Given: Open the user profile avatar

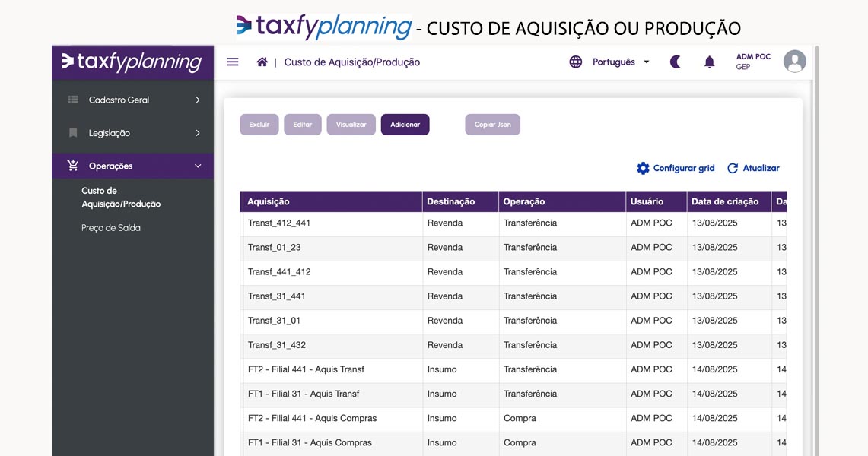Looking at the screenshot, I should coord(794,62).
